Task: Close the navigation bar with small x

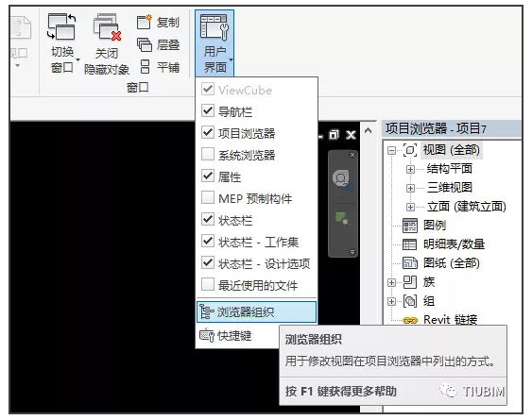Action: pos(352,155)
